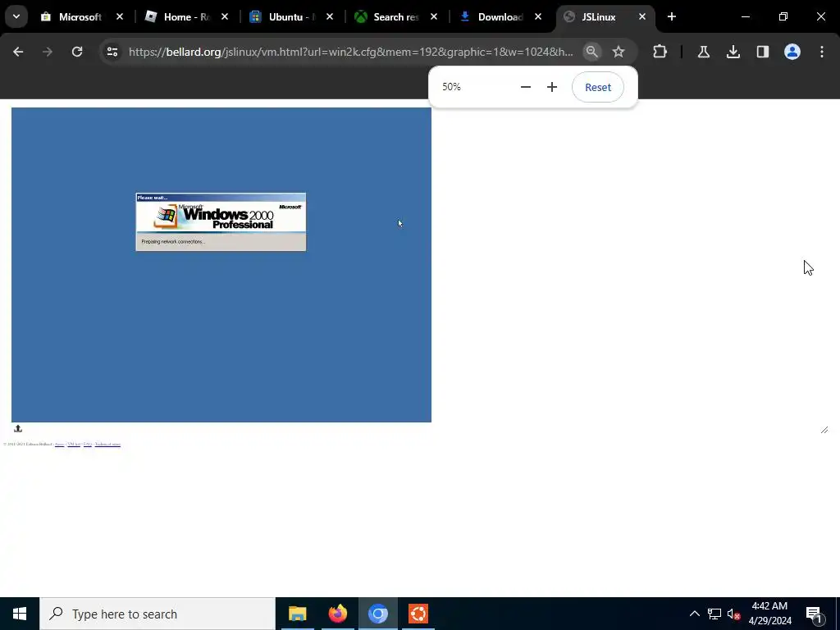
Task: Close the Home - Roblox tab
Action: click(225, 16)
